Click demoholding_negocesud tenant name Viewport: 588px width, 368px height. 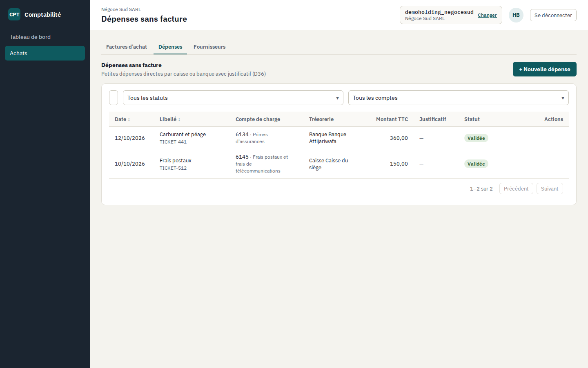coord(439,12)
